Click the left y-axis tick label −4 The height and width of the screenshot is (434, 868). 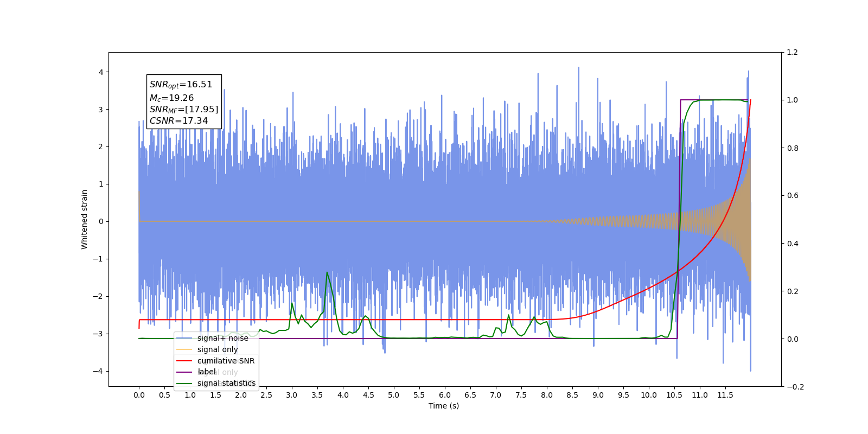coord(97,371)
